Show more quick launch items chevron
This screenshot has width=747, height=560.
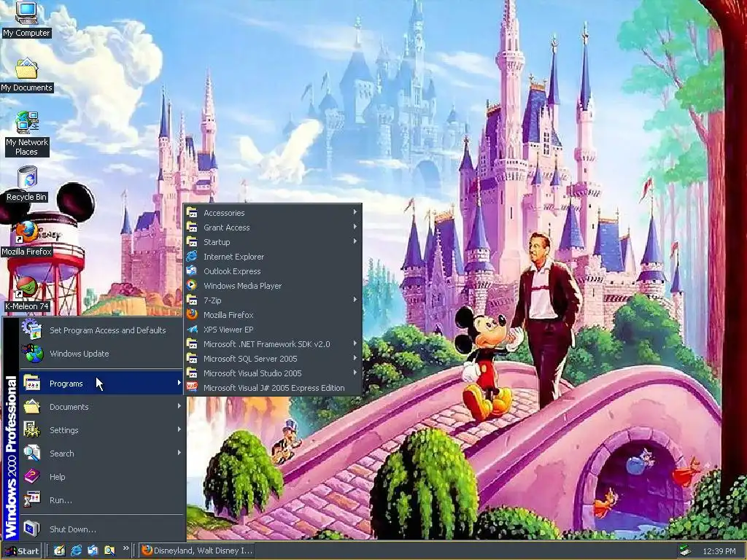(126, 548)
